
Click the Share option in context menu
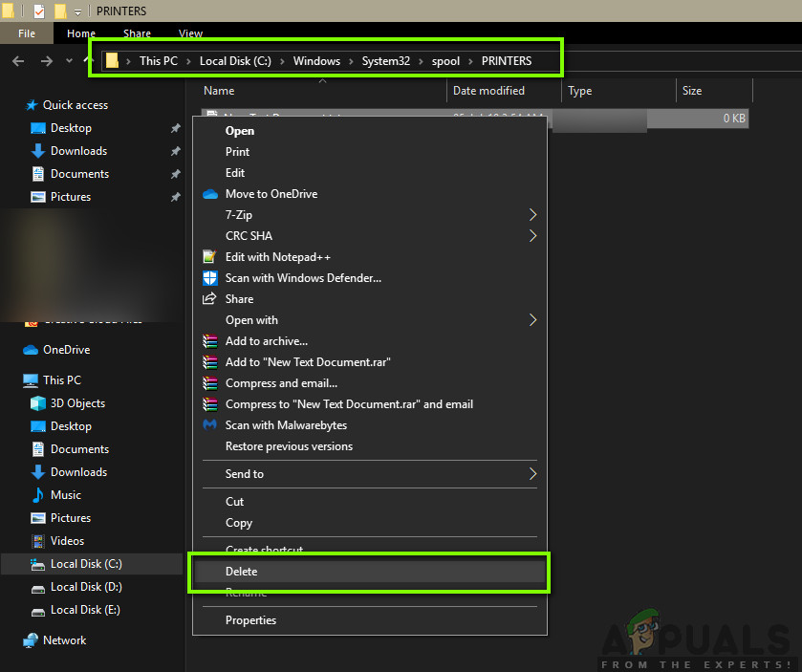pyautogui.click(x=239, y=298)
